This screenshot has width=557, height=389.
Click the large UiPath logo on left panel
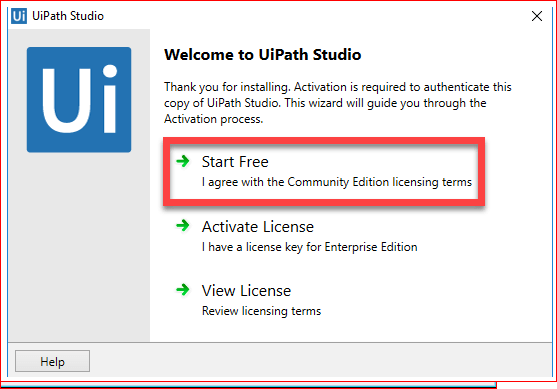pos(79,100)
